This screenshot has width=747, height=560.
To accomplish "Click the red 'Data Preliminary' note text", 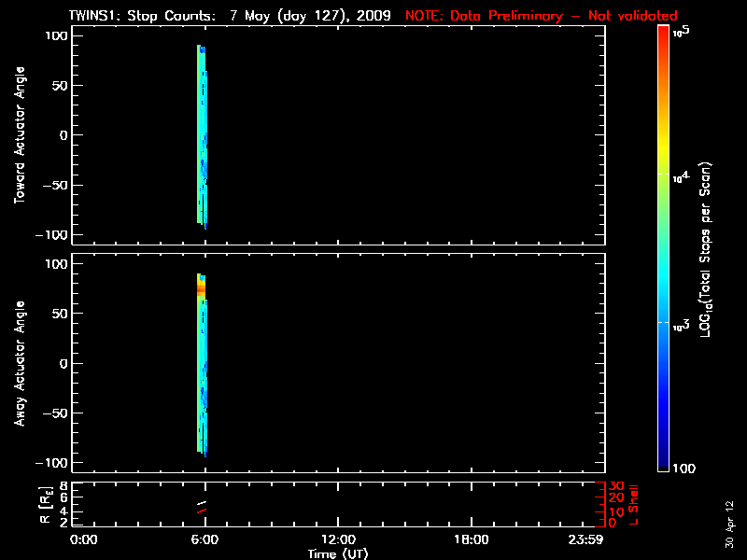I will coord(541,16).
